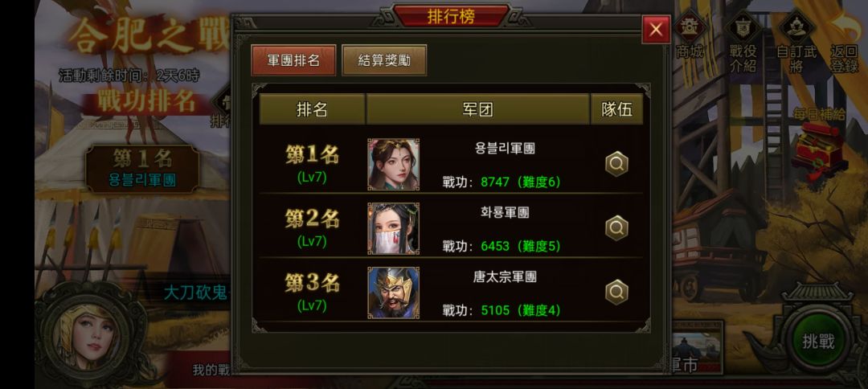Select the 隊伍 column header
The width and height of the screenshot is (868, 389).
[616, 109]
